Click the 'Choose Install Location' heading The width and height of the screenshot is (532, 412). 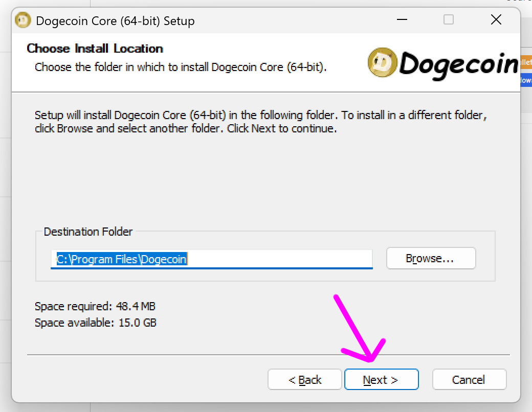(95, 49)
